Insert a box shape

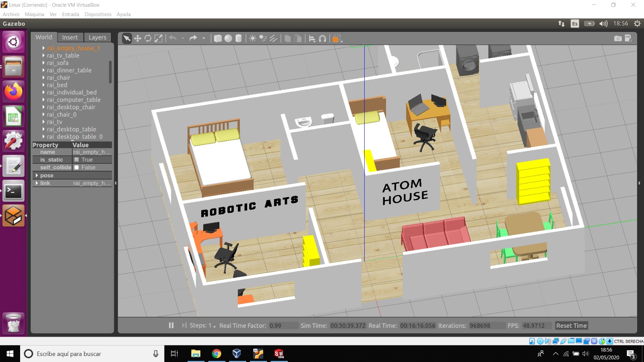pos(218,39)
